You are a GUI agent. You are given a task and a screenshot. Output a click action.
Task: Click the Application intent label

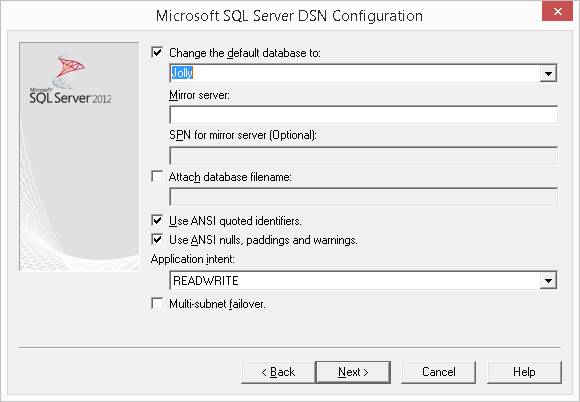[x=193, y=259]
